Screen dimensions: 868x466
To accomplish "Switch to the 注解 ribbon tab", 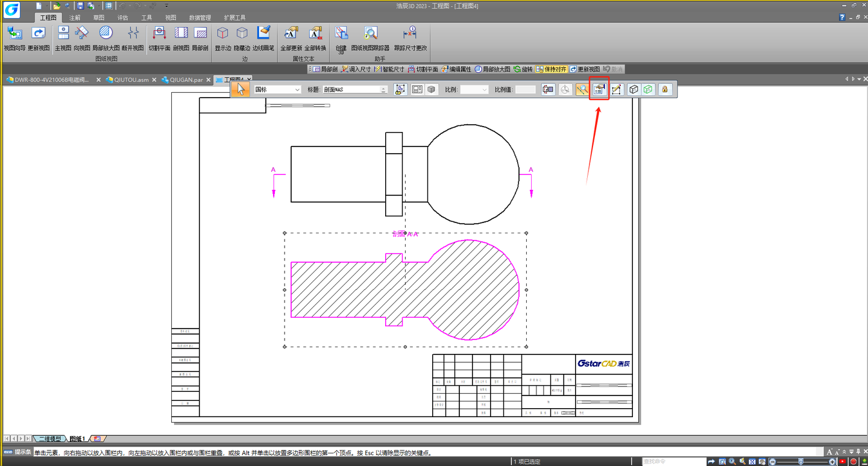I will click(x=75, y=17).
